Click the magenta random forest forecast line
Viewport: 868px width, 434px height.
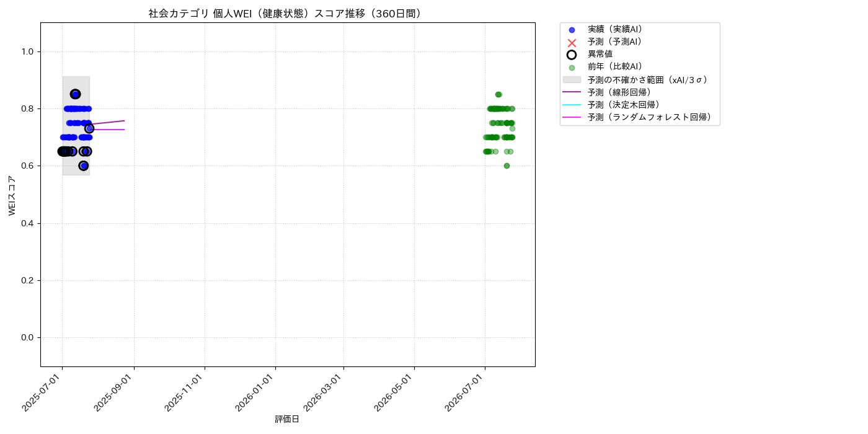[107, 130]
